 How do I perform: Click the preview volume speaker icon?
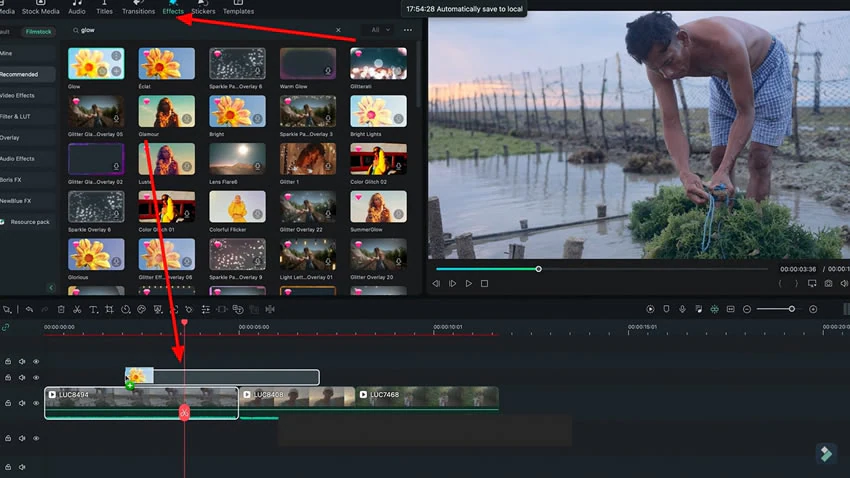(844, 283)
